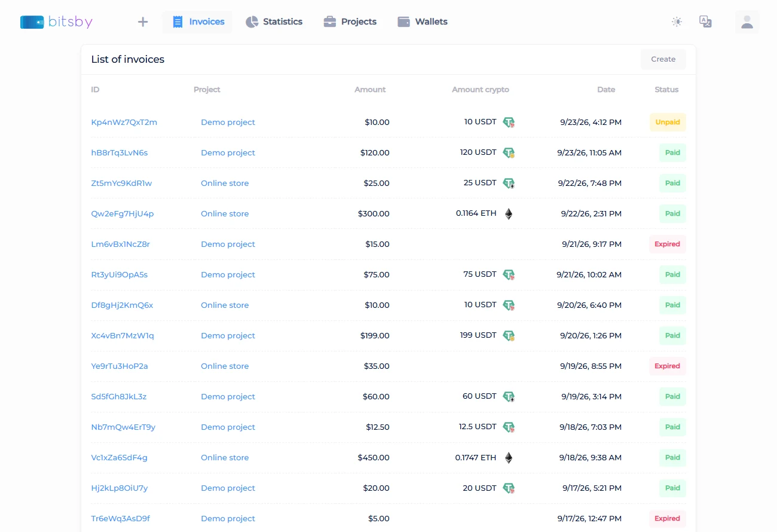Click the plus icon in the navbar
The height and width of the screenshot is (532, 777).
pos(143,22)
